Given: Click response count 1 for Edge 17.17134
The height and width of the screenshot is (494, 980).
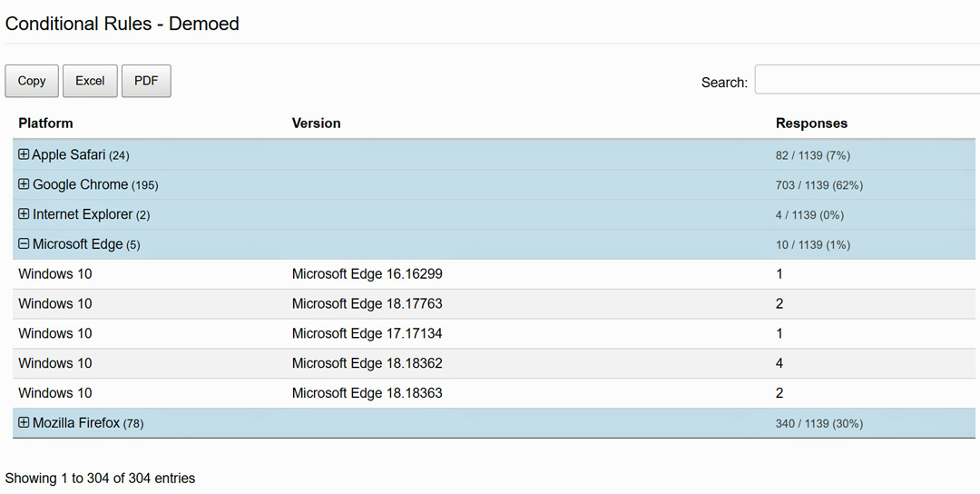Looking at the screenshot, I should tap(779, 334).
